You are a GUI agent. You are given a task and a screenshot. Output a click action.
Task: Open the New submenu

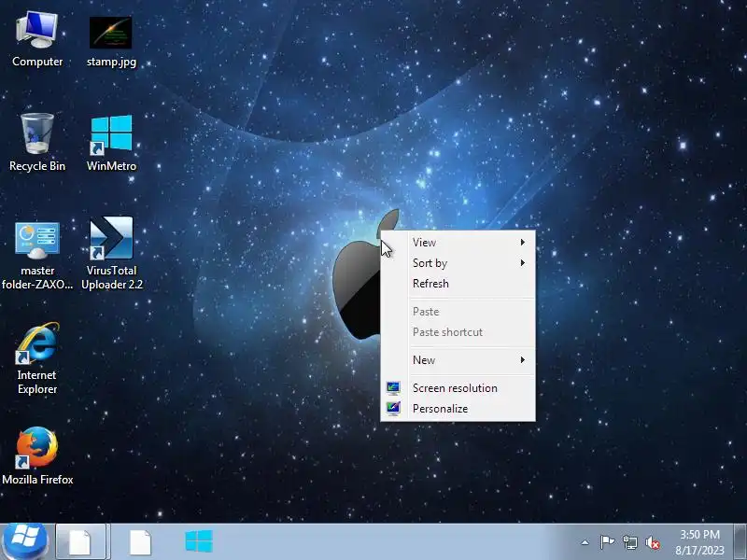[x=458, y=360]
